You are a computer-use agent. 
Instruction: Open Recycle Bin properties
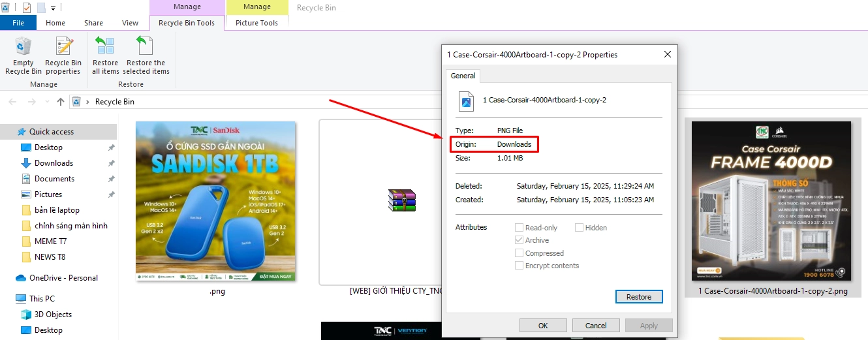coord(63,56)
